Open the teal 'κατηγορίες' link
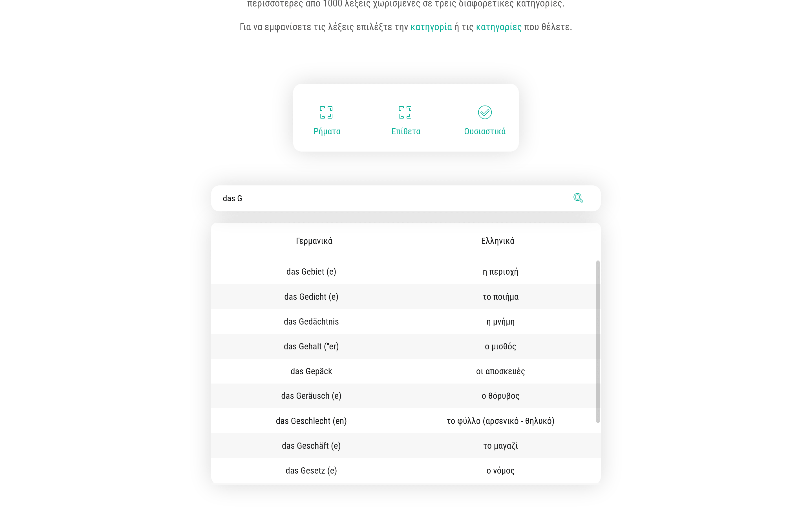The height and width of the screenshot is (508, 812). pos(498,27)
